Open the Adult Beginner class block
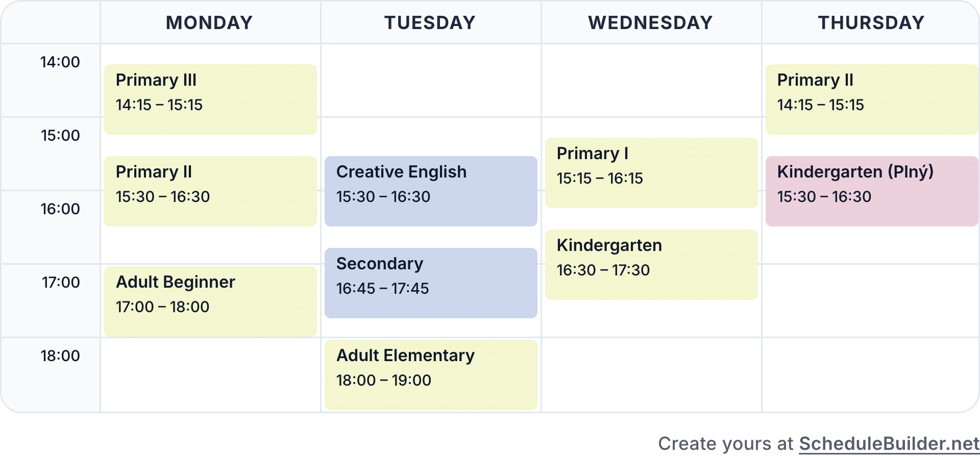The width and height of the screenshot is (980, 456). pyautogui.click(x=210, y=301)
